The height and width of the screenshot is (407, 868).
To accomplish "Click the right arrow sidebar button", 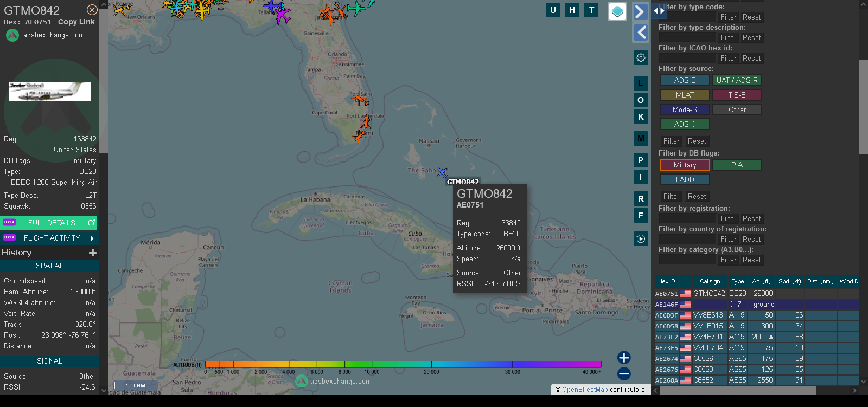I will (641, 11).
